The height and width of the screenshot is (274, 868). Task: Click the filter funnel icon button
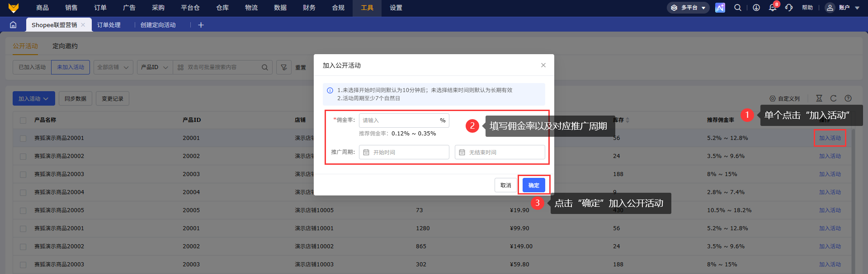point(284,67)
